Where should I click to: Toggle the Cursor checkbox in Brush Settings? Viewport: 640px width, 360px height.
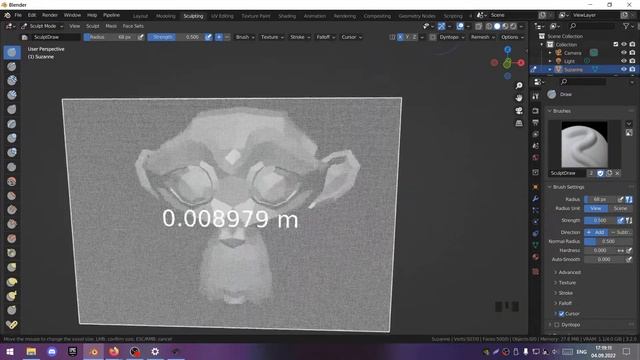click(562, 313)
